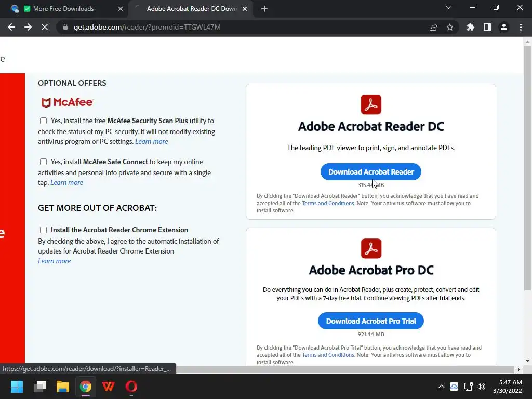Click the Adobe Acrobat Reader DC heading
This screenshot has height=399, width=532.
click(371, 126)
